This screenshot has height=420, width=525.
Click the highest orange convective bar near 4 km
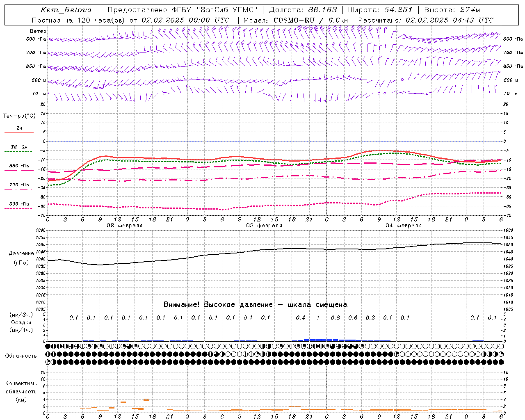pos(146,399)
